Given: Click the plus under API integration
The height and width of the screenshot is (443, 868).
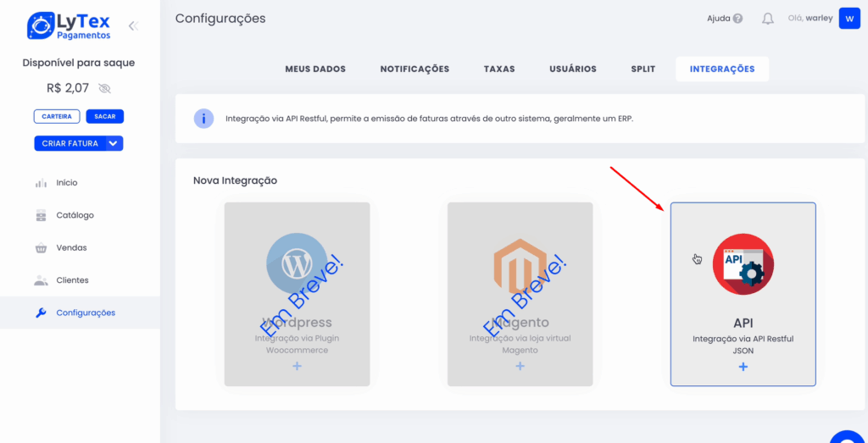Looking at the screenshot, I should pos(743,367).
